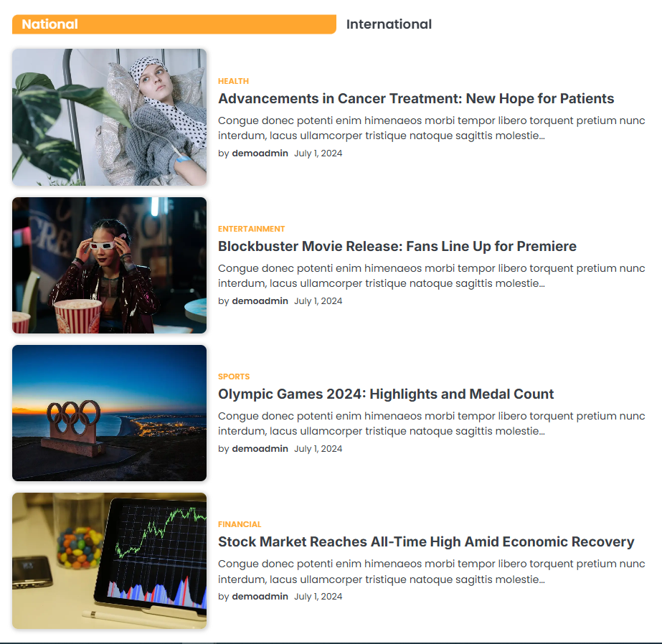
Task: Click July 1, 2024 date on movie article
Action: tap(318, 301)
